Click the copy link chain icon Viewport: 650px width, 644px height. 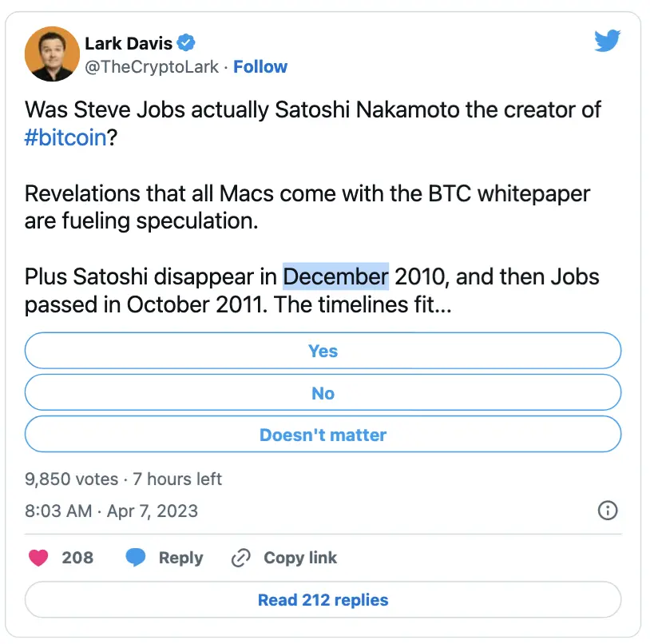(x=240, y=558)
